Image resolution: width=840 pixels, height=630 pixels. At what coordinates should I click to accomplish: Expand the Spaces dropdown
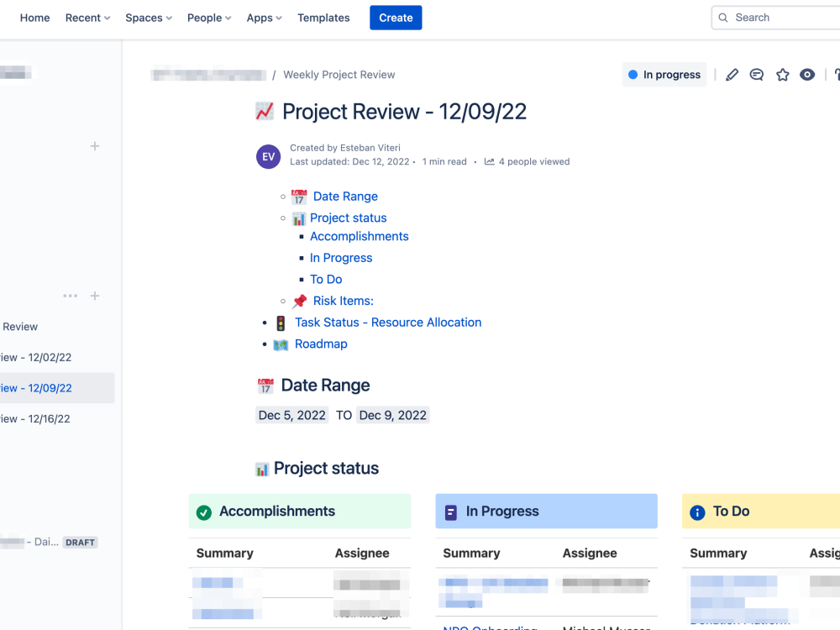149,18
